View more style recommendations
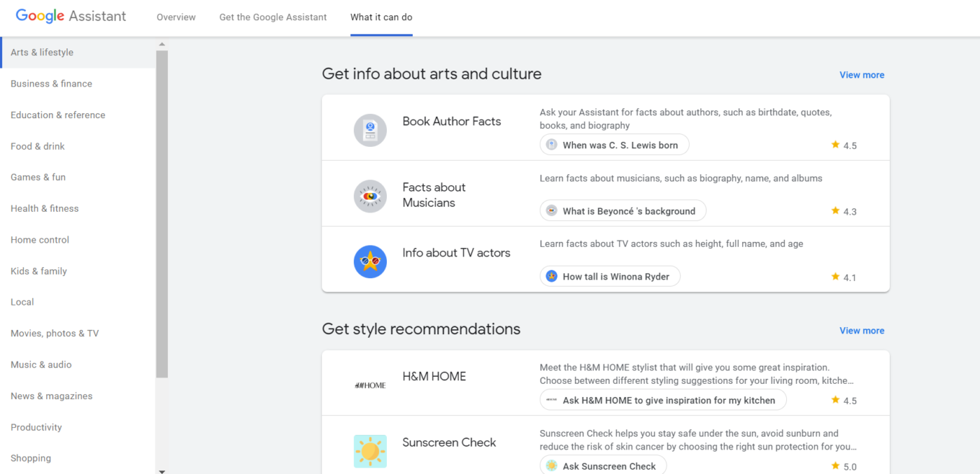This screenshot has width=980, height=474. click(861, 331)
